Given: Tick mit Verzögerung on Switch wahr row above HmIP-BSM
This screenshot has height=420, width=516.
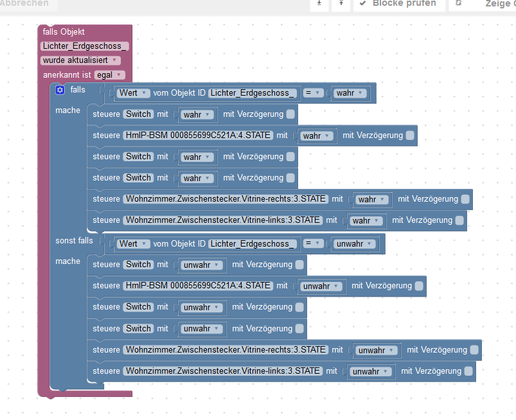Looking at the screenshot, I should tap(290, 114).
